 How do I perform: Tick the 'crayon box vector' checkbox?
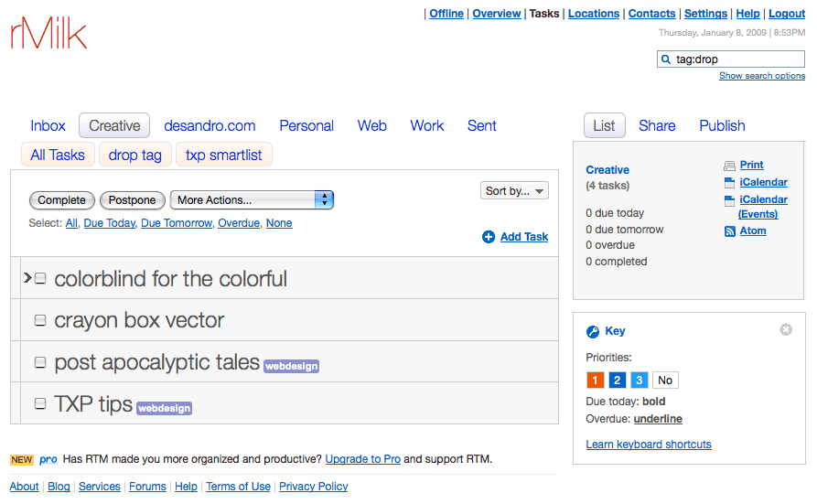point(40,320)
